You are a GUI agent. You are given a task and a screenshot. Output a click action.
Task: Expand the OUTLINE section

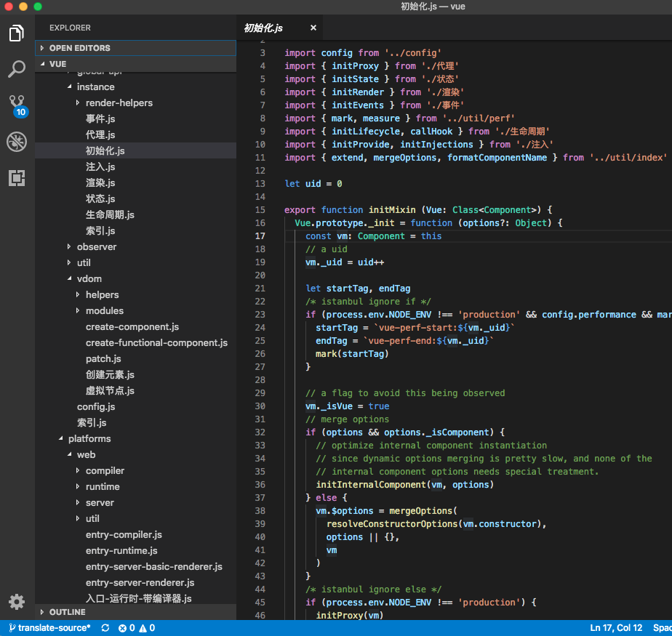pyautogui.click(x=135, y=612)
